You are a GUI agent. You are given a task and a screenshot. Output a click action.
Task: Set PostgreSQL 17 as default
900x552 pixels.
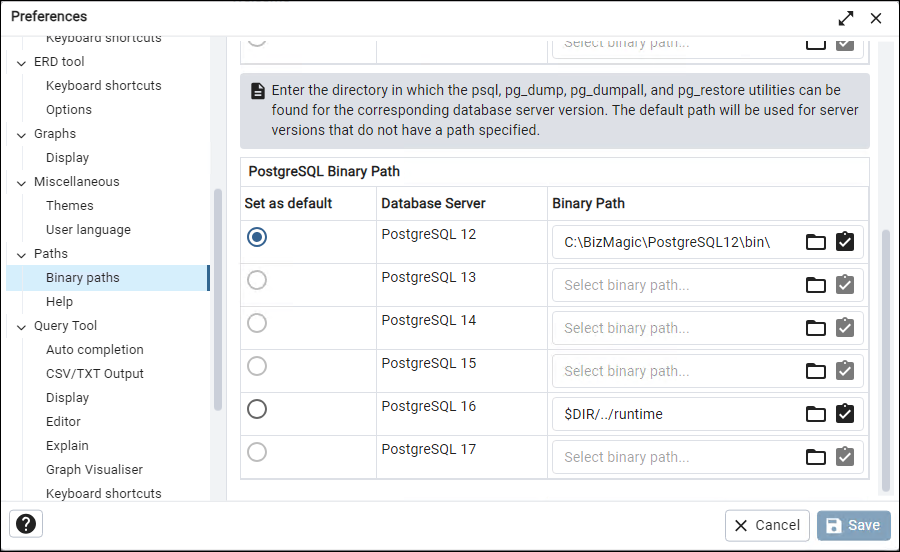257,452
